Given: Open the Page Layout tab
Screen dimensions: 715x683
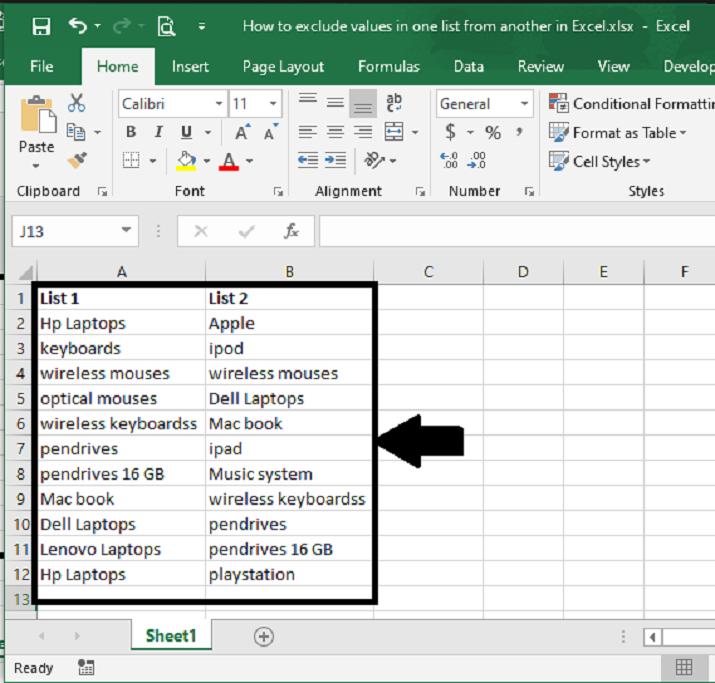Looking at the screenshot, I should (x=283, y=67).
